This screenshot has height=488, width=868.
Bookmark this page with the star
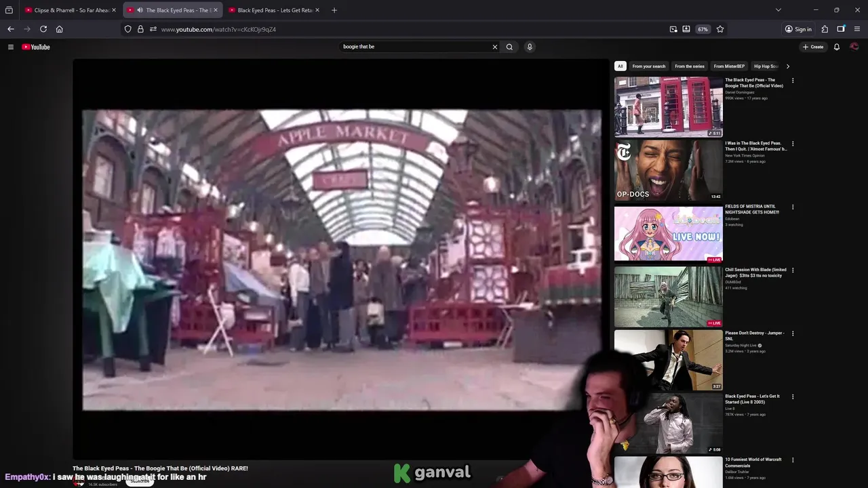[x=720, y=29]
